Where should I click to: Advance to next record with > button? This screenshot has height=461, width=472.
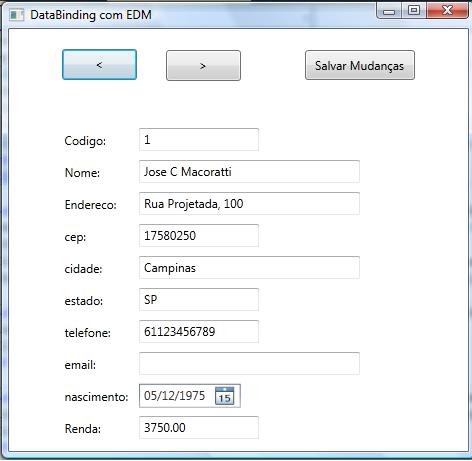pos(203,65)
